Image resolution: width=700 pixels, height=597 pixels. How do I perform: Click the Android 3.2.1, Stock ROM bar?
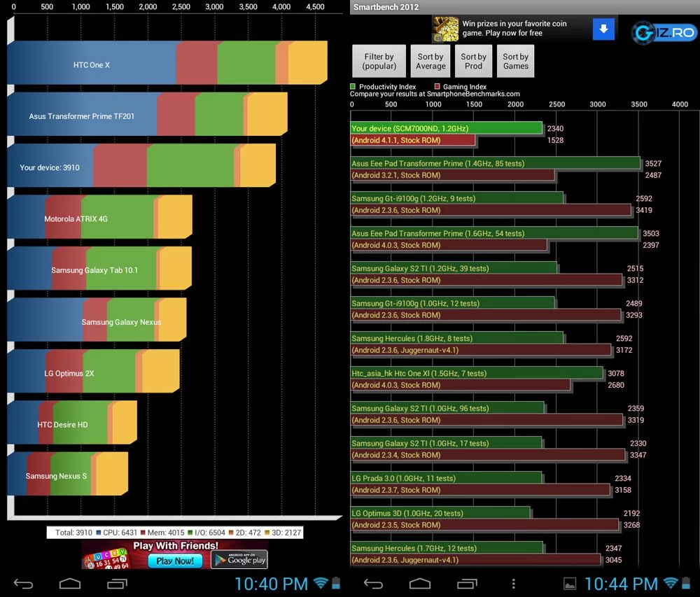[x=453, y=175]
